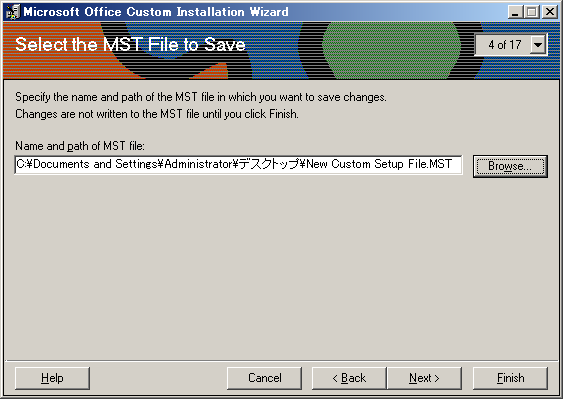Expand the page selector dropdown arrow
Image resolution: width=563 pixels, height=399 pixels.
click(x=538, y=45)
